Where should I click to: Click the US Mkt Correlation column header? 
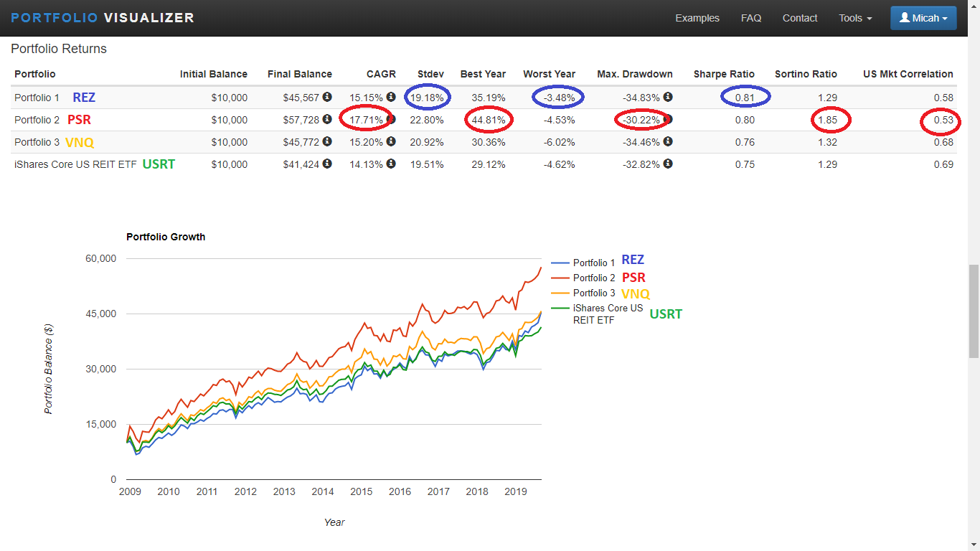coord(908,74)
